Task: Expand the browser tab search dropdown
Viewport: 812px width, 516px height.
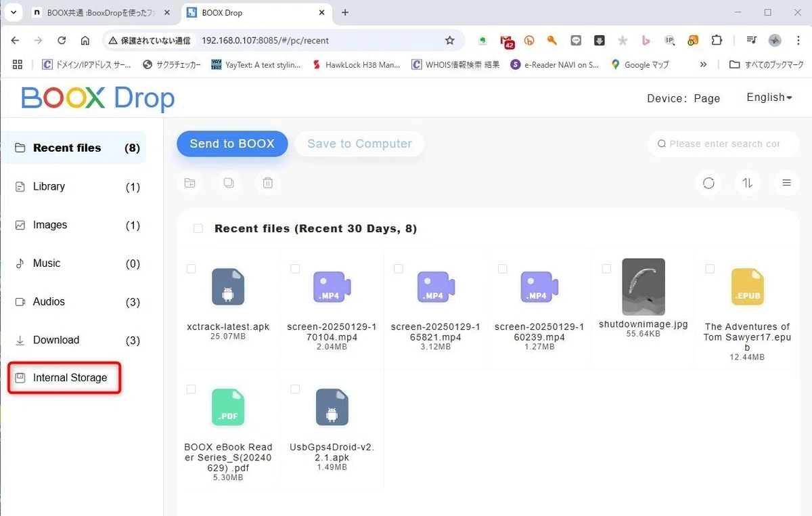Action: pos(14,12)
